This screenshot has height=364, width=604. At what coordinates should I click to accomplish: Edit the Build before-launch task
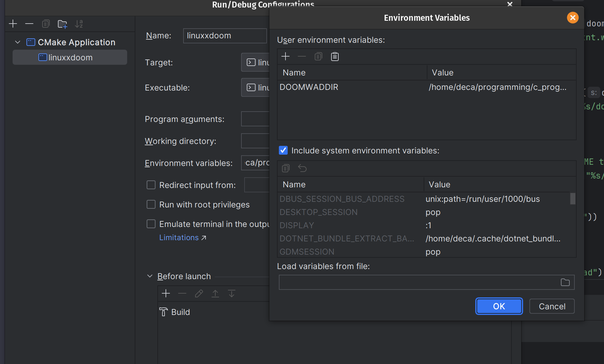pos(199,293)
